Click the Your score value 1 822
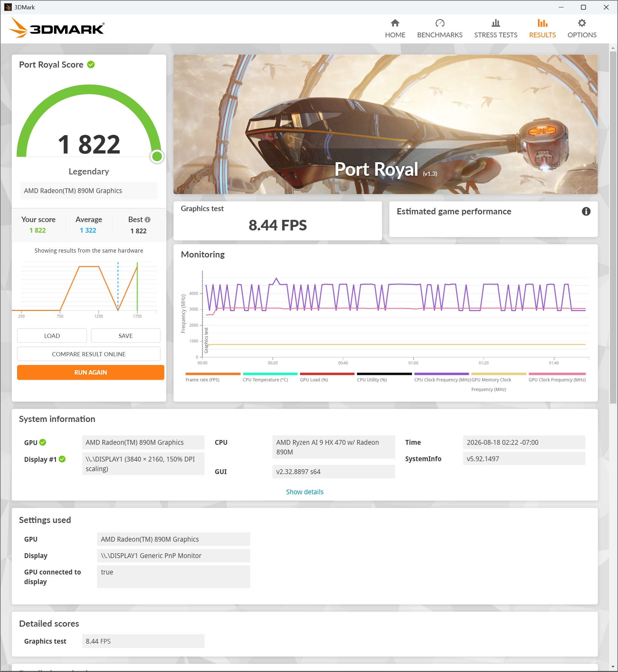The width and height of the screenshot is (618, 672). tap(37, 230)
